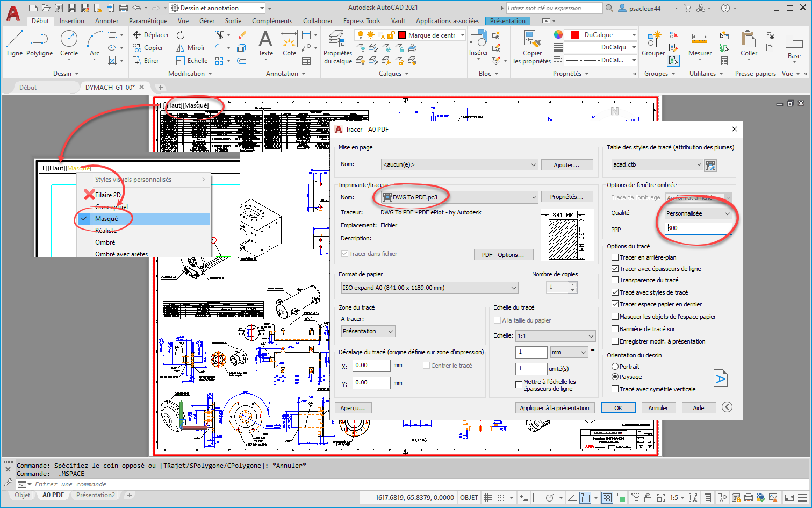The height and width of the screenshot is (508, 812).
Task: Click the Base view tool
Action: [x=794, y=46]
